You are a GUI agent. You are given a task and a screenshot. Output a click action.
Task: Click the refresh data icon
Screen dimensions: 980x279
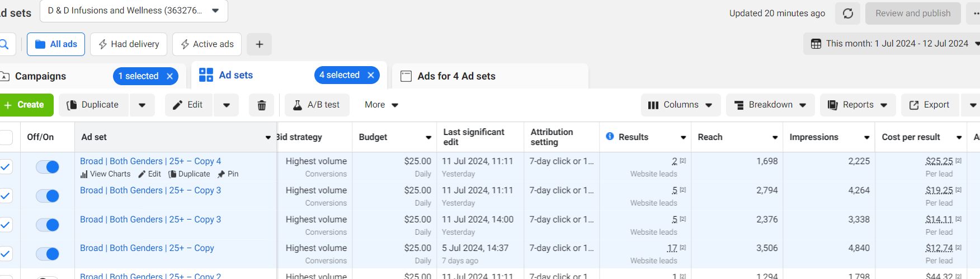(847, 13)
